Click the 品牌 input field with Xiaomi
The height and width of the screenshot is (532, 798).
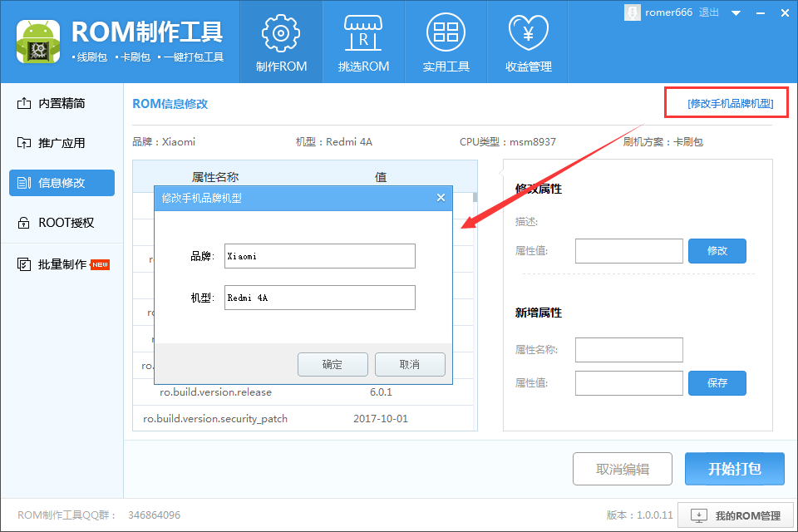(x=319, y=256)
